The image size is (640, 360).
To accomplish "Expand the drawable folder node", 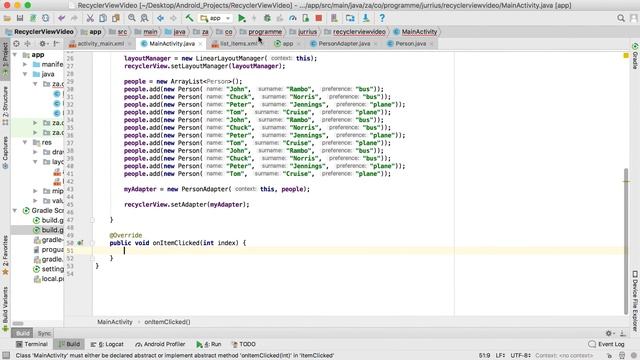I will coord(35,152).
